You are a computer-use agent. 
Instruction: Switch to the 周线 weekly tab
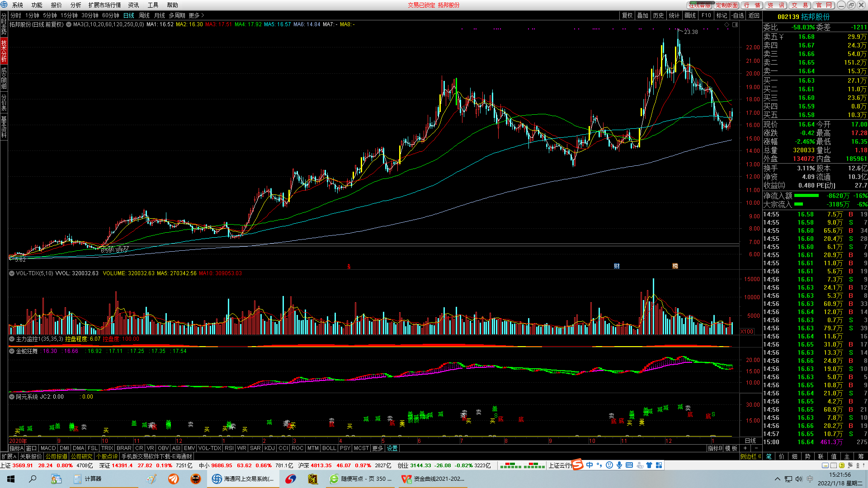[x=144, y=15]
